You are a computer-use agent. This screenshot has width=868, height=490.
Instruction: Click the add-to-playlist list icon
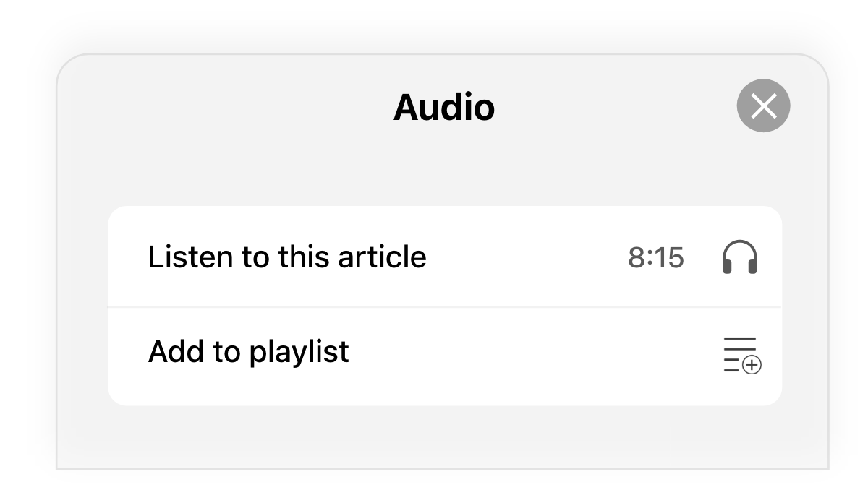point(742,354)
